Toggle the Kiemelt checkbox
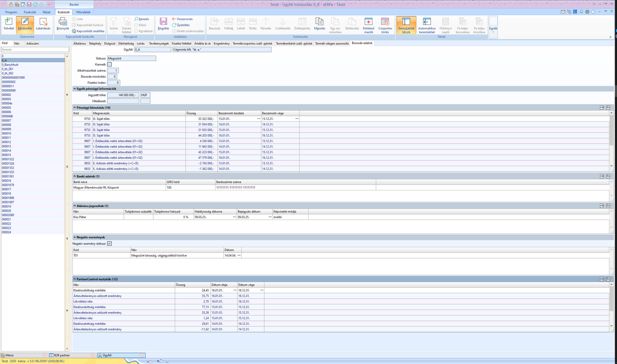 (x=110, y=64)
